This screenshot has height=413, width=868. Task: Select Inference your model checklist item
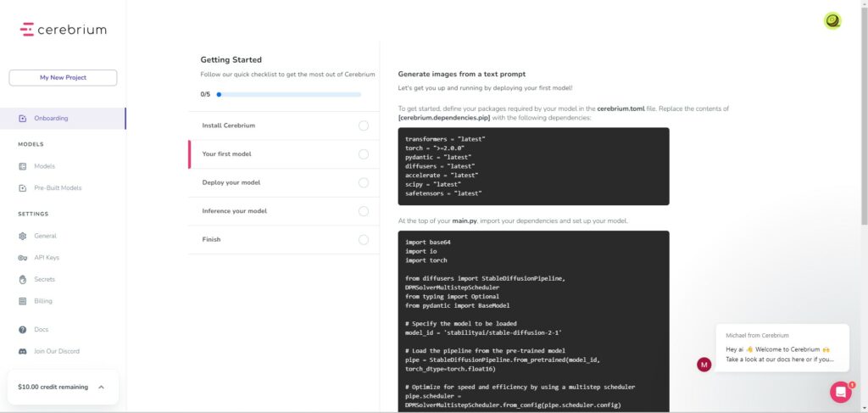point(284,211)
